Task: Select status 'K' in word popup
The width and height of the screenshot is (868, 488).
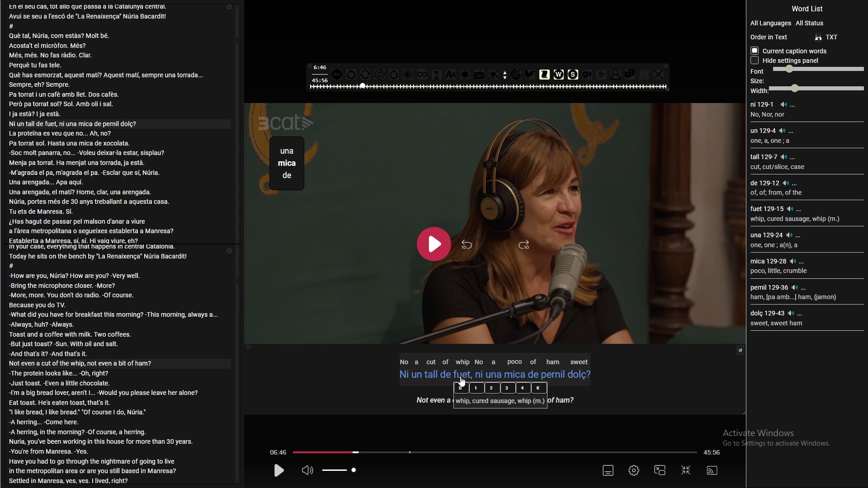Action: coord(538,388)
